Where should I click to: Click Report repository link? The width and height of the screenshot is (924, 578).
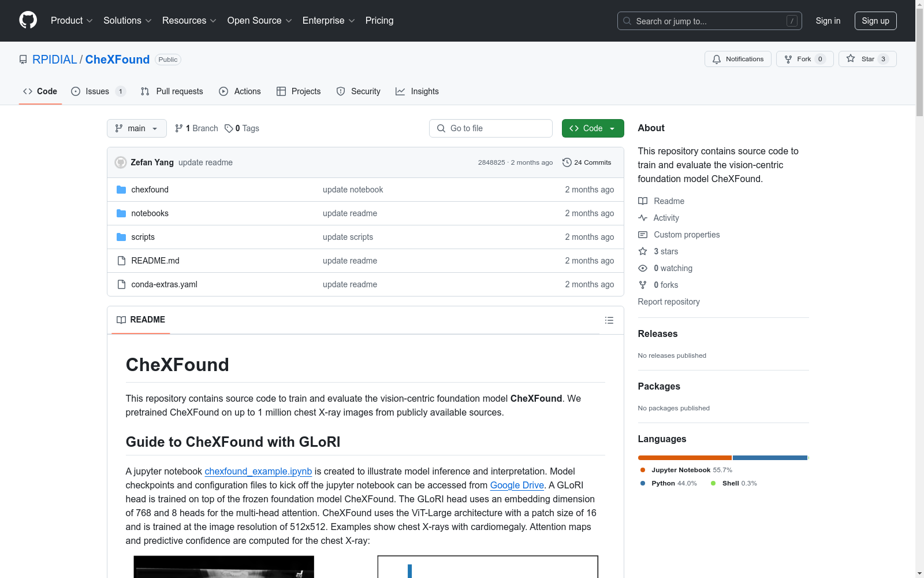tap(669, 302)
